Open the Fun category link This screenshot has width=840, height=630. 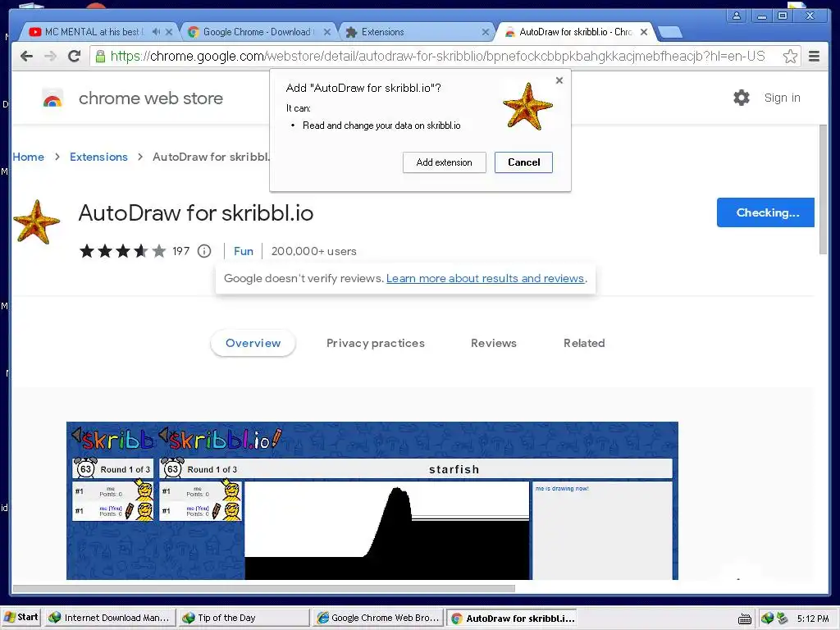(243, 251)
